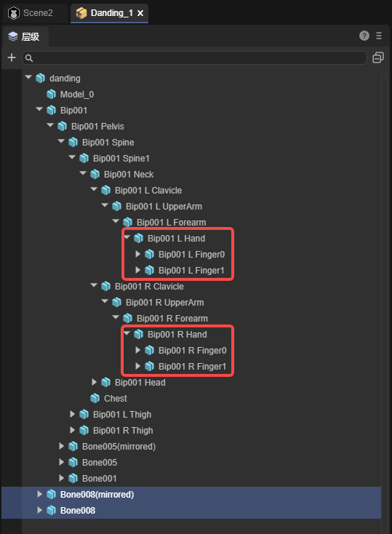
Task: Open the hierarchy panel hamburger menu
Action: [379, 36]
